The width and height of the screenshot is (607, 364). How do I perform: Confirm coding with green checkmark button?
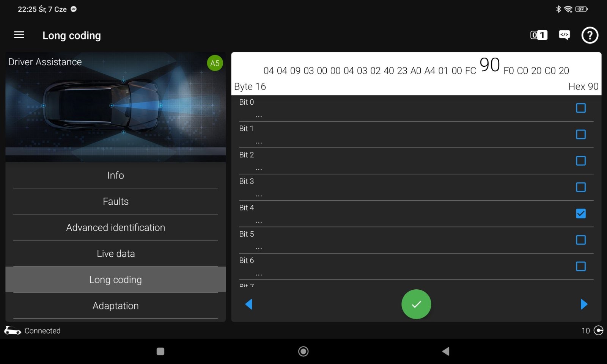pos(416,304)
